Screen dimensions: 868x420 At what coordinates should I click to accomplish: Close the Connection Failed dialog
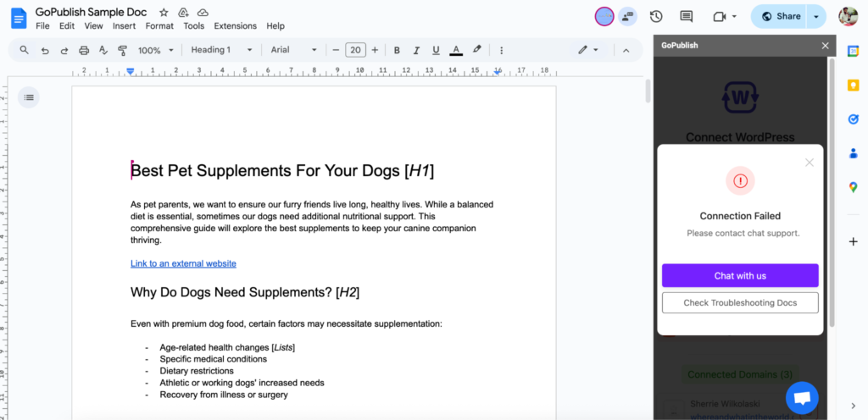pos(810,163)
